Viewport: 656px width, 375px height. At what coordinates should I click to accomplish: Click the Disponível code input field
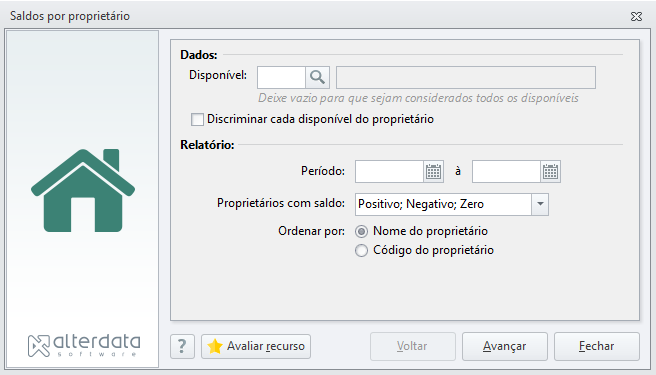coord(281,77)
